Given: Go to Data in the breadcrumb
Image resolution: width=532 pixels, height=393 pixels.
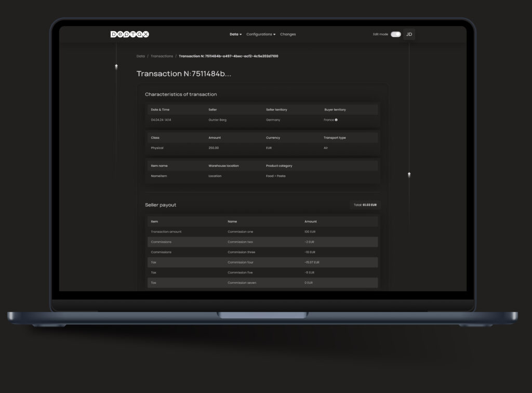Looking at the screenshot, I should [141, 56].
